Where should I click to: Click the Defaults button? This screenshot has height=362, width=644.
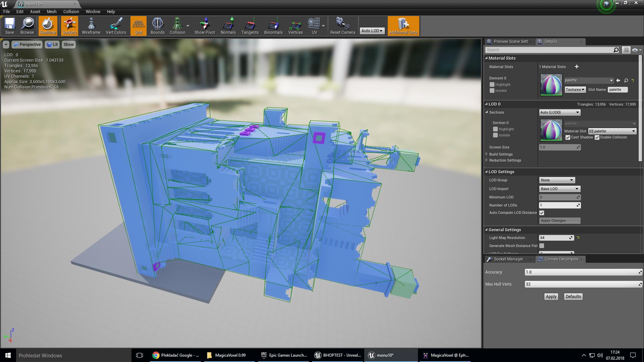coord(573,297)
